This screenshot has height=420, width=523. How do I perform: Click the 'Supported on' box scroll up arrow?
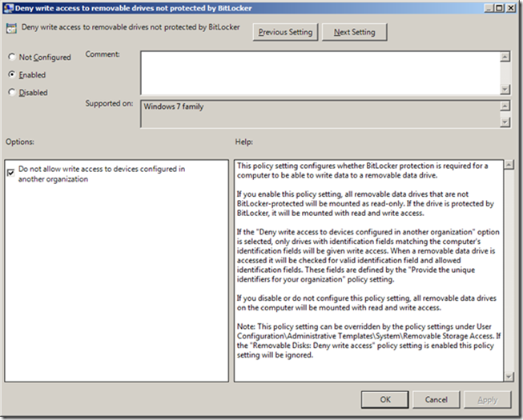click(x=505, y=105)
